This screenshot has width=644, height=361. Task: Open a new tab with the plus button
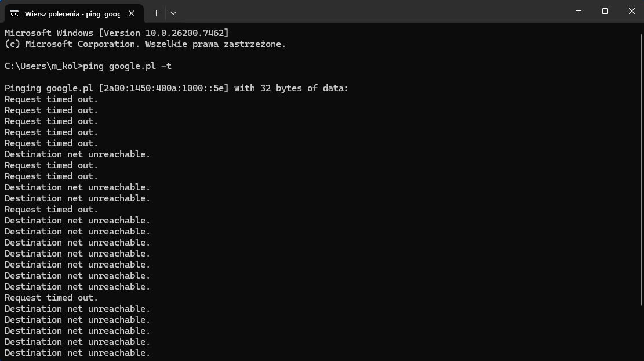point(156,13)
